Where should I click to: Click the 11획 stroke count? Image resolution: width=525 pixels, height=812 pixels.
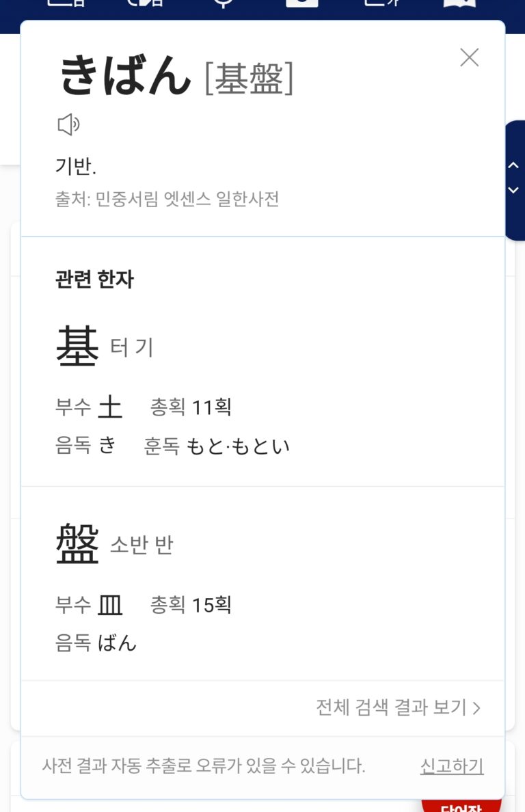[x=212, y=407]
